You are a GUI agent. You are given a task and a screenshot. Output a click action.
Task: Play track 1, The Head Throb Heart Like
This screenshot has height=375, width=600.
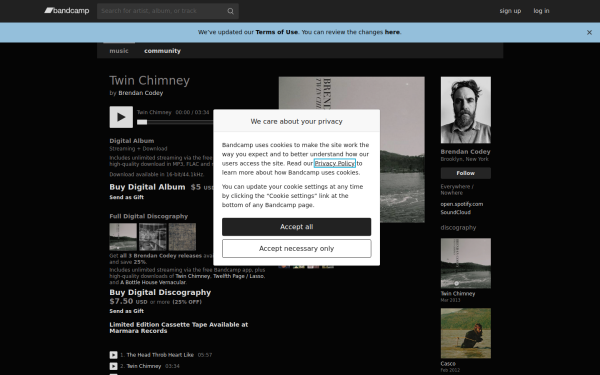tap(113, 355)
